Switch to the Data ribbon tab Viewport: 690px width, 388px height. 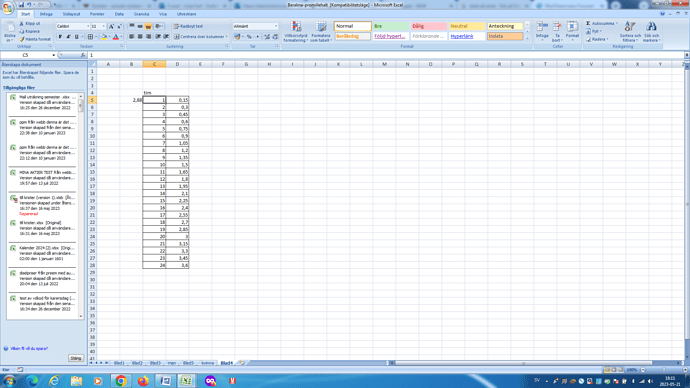click(119, 14)
